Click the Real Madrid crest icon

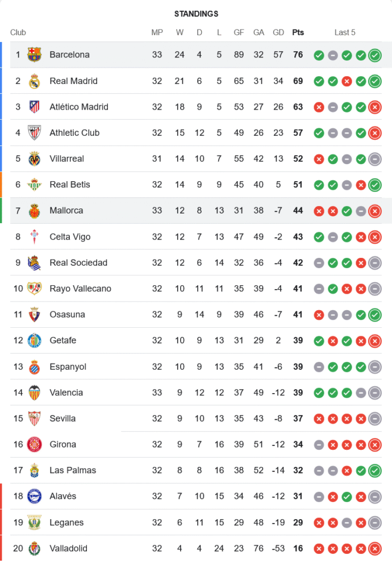click(35, 81)
